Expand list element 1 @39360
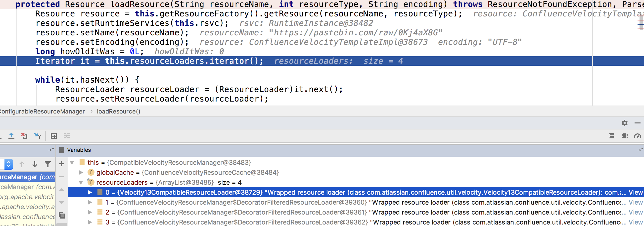This screenshot has width=644, height=226. point(90,202)
